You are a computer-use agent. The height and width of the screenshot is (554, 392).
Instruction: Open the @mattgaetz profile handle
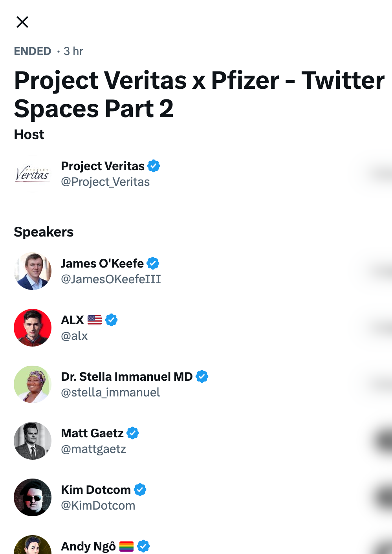tap(93, 449)
